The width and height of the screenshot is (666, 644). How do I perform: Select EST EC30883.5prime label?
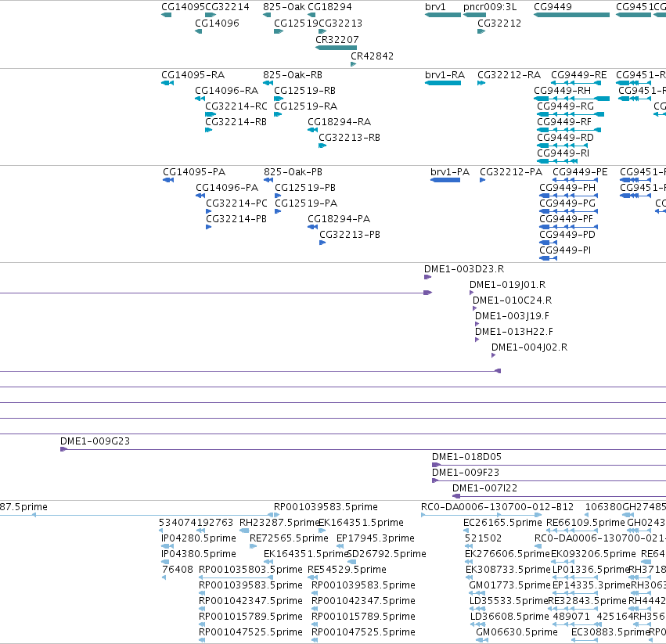(x=610, y=632)
